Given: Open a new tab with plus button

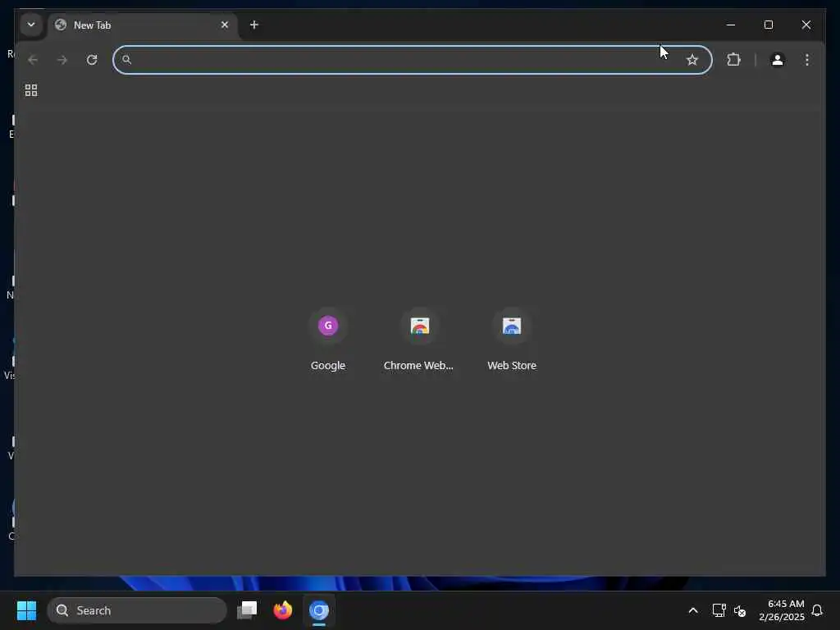Looking at the screenshot, I should coord(254,25).
